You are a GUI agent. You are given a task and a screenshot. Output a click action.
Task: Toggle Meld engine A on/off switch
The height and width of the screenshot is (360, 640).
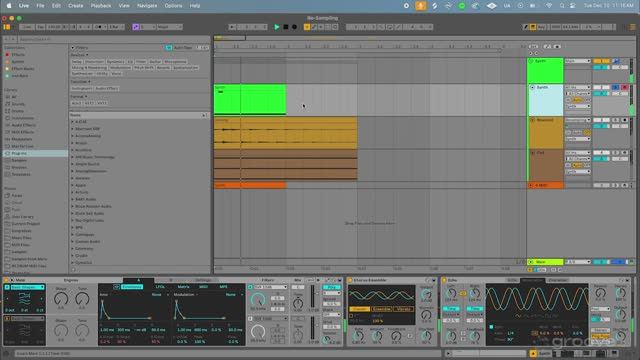click(x=7, y=287)
